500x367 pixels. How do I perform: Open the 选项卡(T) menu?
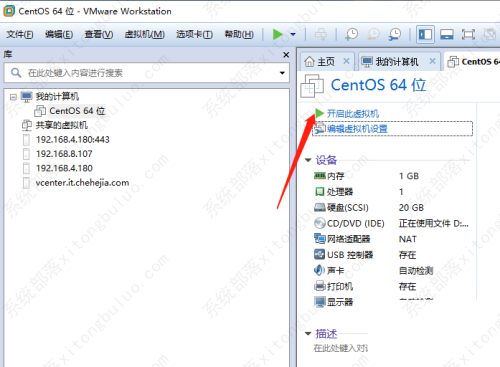click(x=194, y=34)
